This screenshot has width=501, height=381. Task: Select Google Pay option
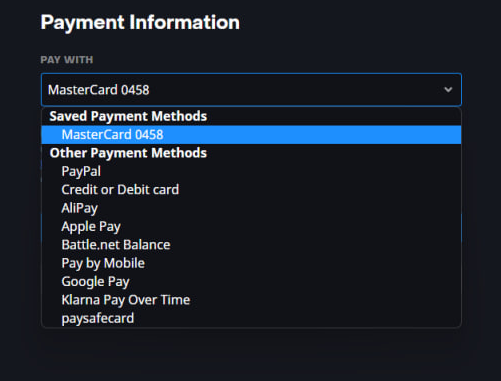tap(251, 282)
